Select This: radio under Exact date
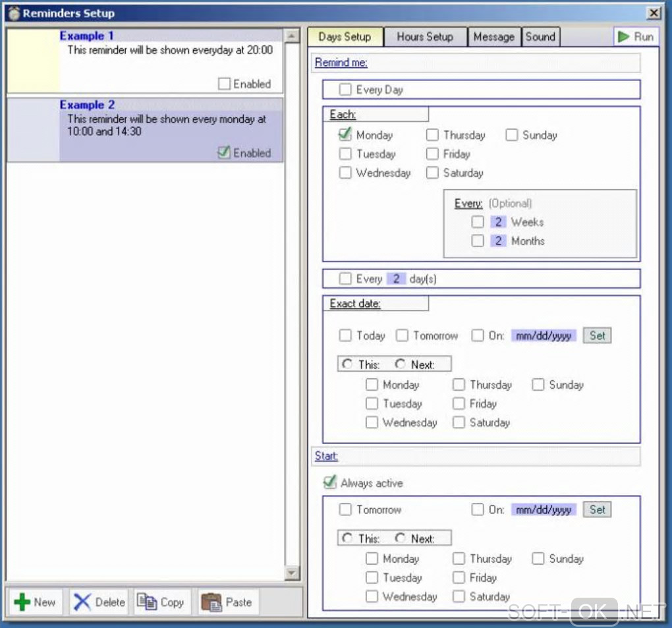The width and height of the screenshot is (672, 628). (x=348, y=364)
